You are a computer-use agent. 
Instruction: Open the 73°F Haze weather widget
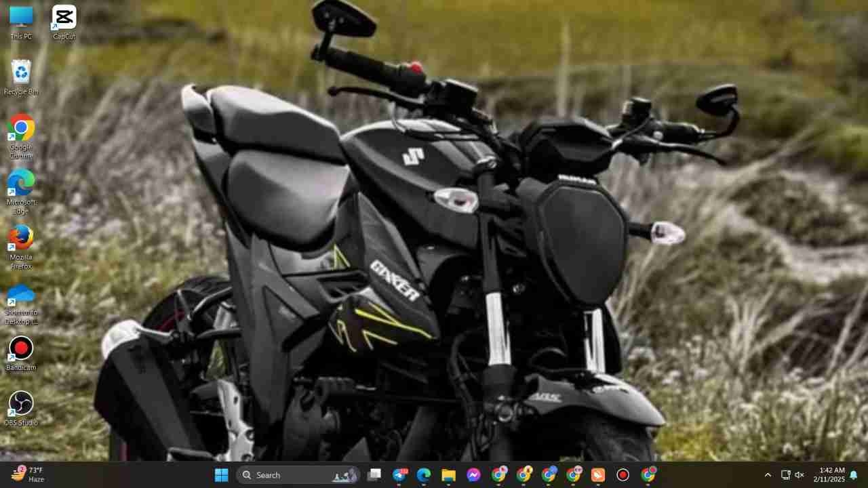[x=28, y=474]
